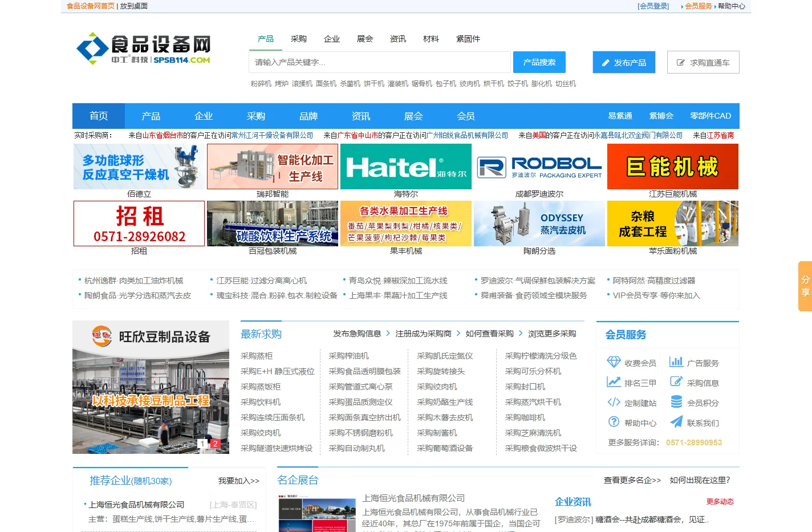
Task: Open the 杂粮成套工程 ad banner
Action: [673, 224]
